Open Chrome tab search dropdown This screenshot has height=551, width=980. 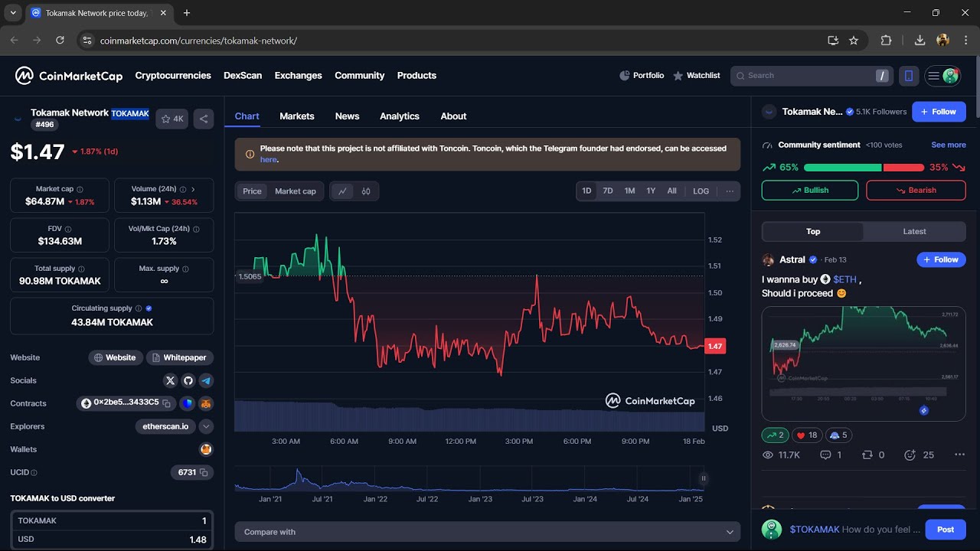[x=13, y=13]
